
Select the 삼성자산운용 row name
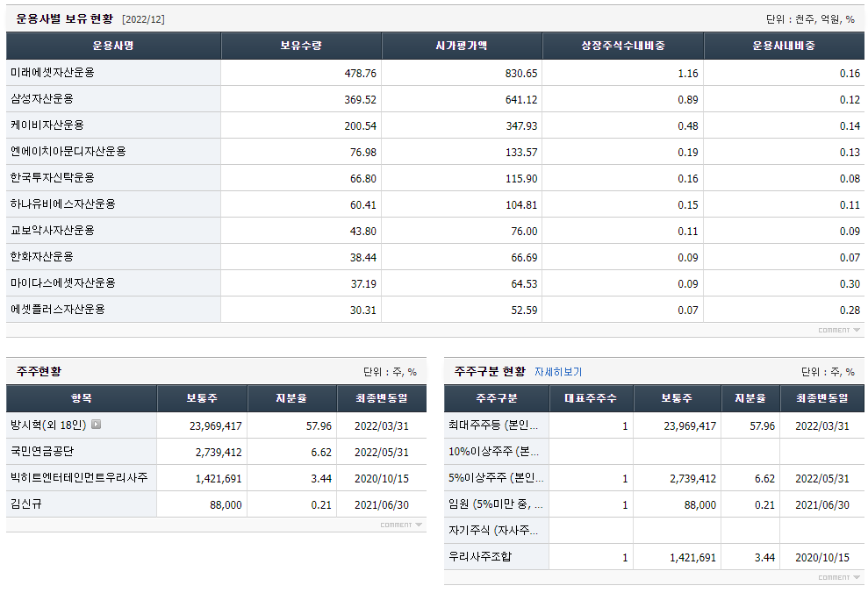(42, 99)
